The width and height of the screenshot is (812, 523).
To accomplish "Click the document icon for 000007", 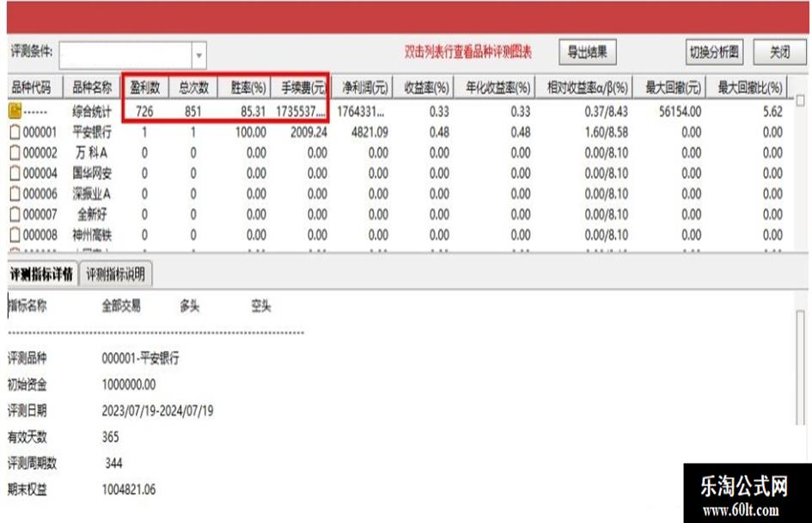I will [x=15, y=215].
